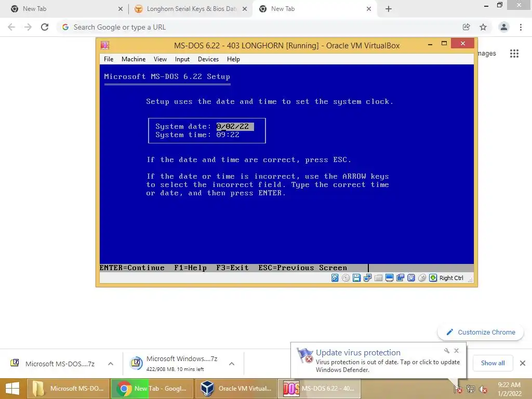Bookmark this tab with the star icon
The image size is (532, 399).
point(483,27)
